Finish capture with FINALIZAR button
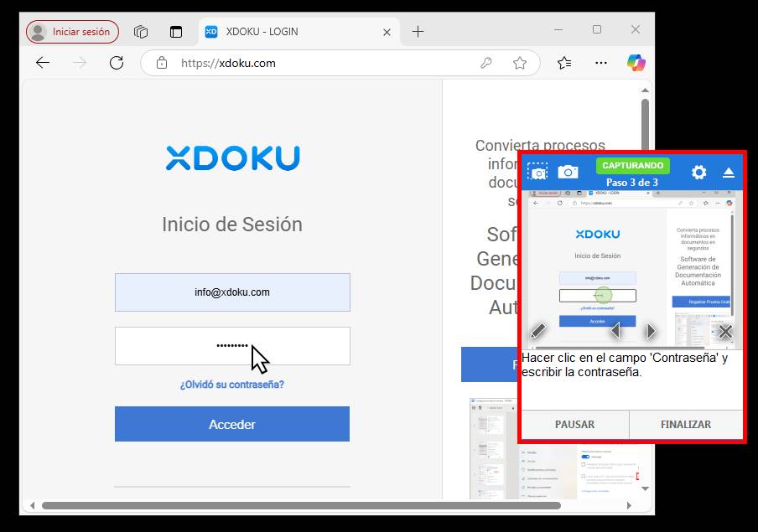 (x=686, y=424)
